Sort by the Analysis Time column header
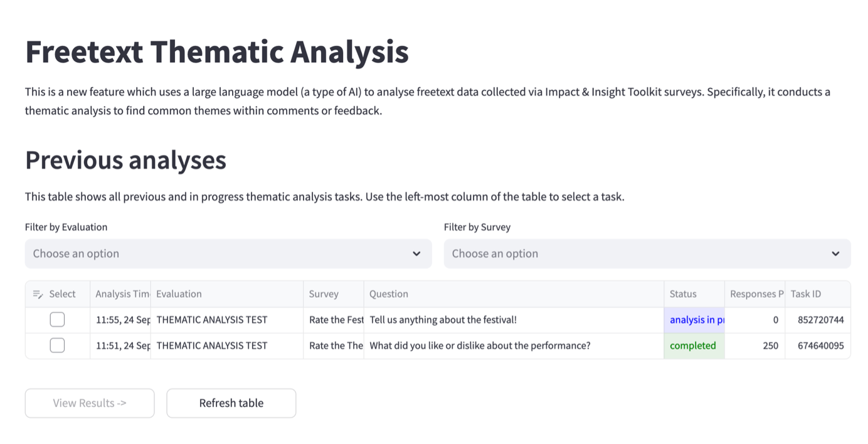 (x=122, y=294)
